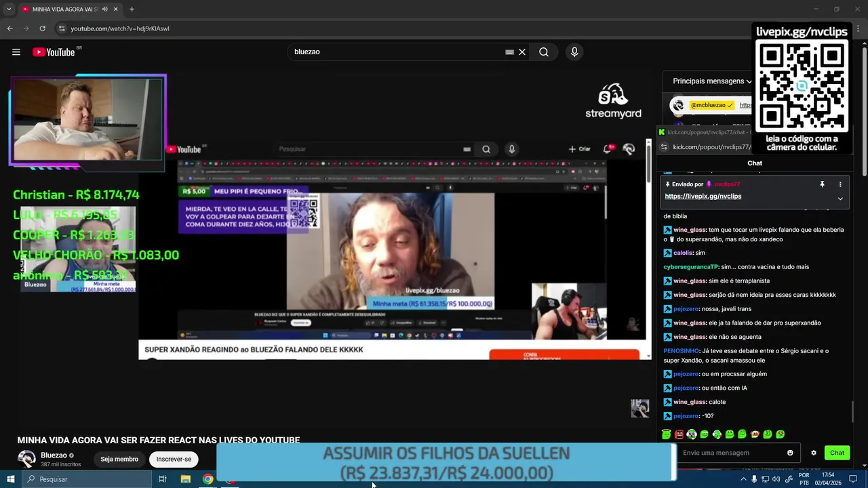Show hidden system tray icons
Screen dimensions: 868x488
click(744, 479)
